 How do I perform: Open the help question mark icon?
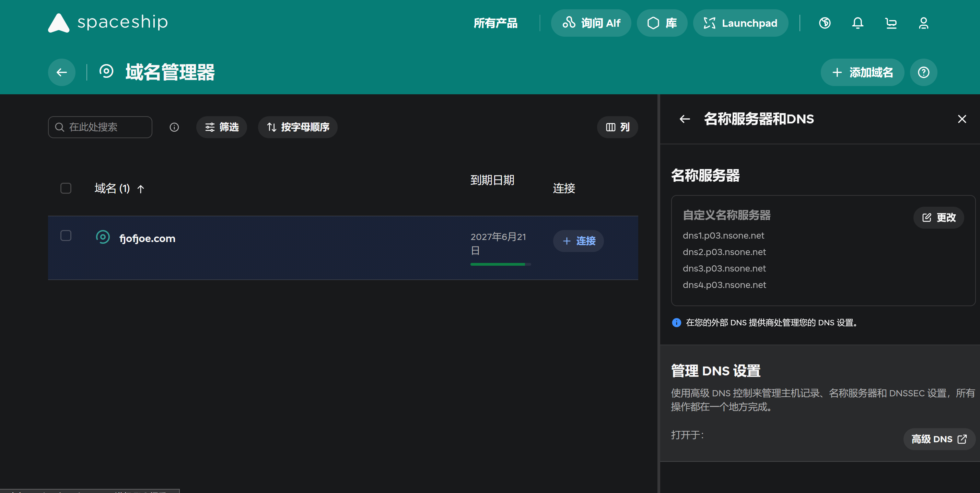(924, 72)
